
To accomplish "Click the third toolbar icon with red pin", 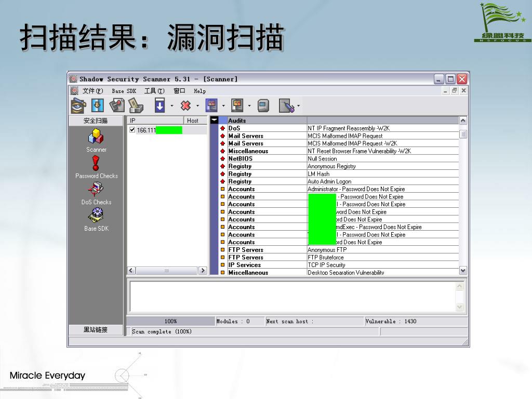I will (x=117, y=105).
